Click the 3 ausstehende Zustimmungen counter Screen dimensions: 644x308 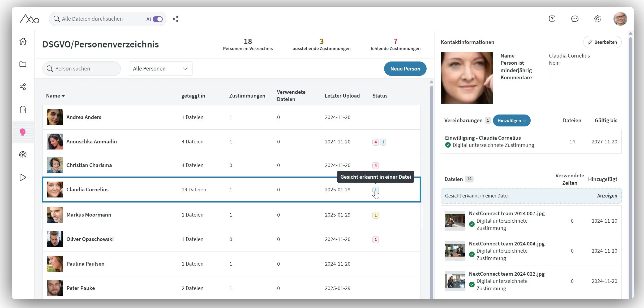point(321,45)
